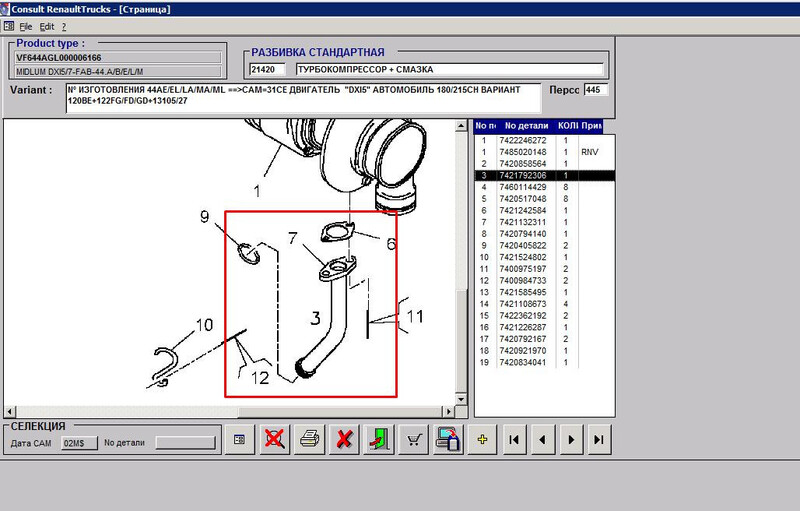Click the diagram vertical scrollbar up arrow
Image resolution: width=800 pixels, height=511 pixels.
(x=461, y=125)
